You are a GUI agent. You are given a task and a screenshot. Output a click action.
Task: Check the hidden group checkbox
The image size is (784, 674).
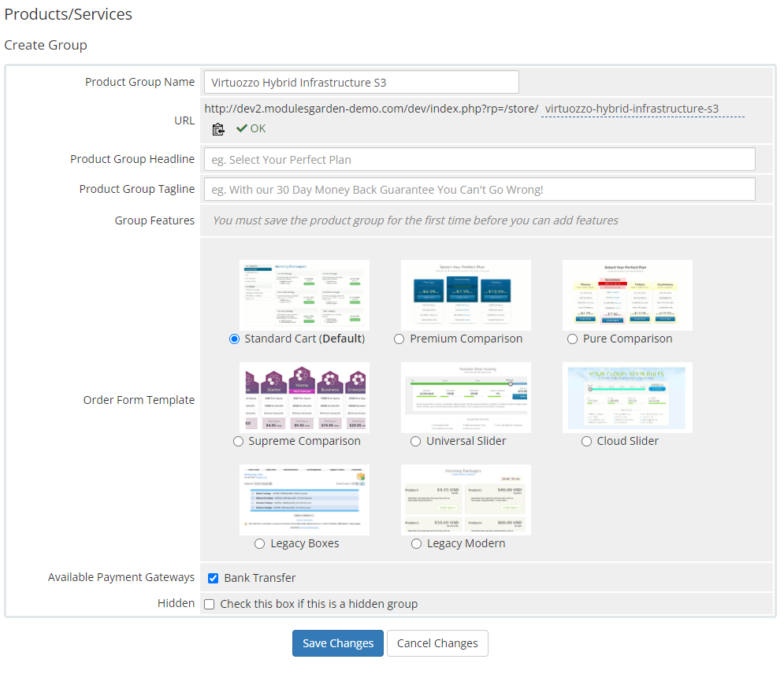click(x=210, y=605)
